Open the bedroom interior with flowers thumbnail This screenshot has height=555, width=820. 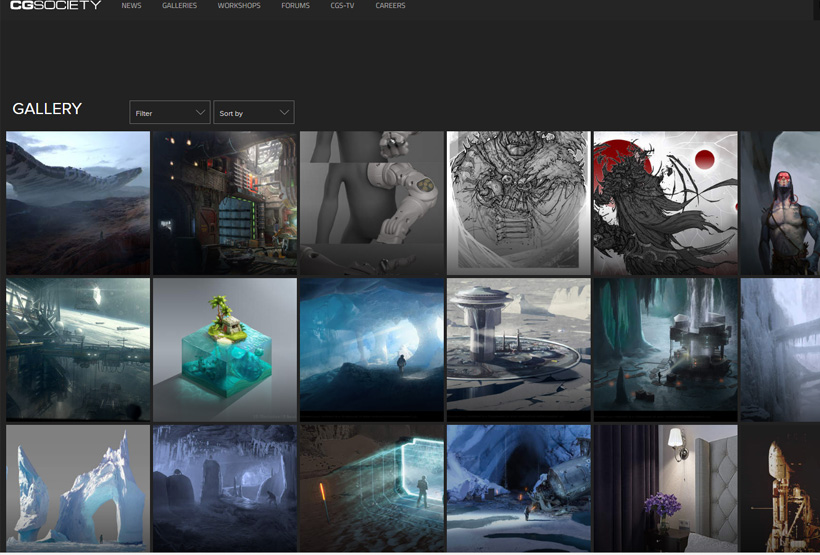pyautogui.click(x=666, y=488)
